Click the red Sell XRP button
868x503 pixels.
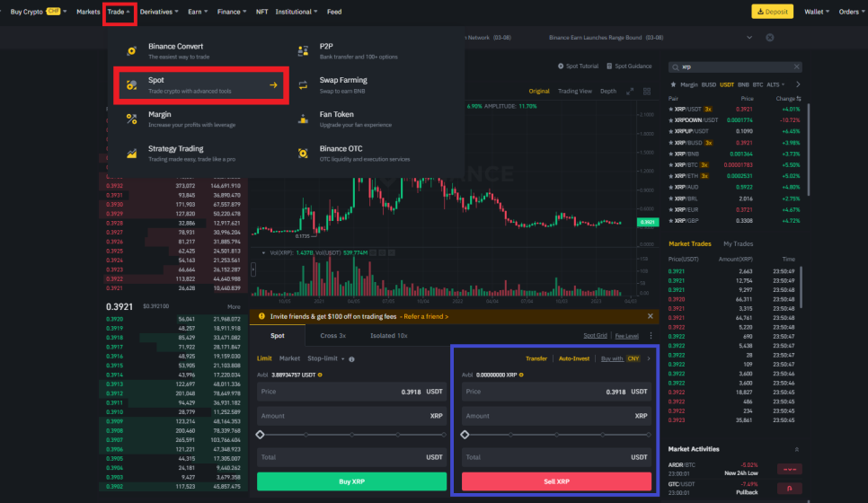[556, 481]
